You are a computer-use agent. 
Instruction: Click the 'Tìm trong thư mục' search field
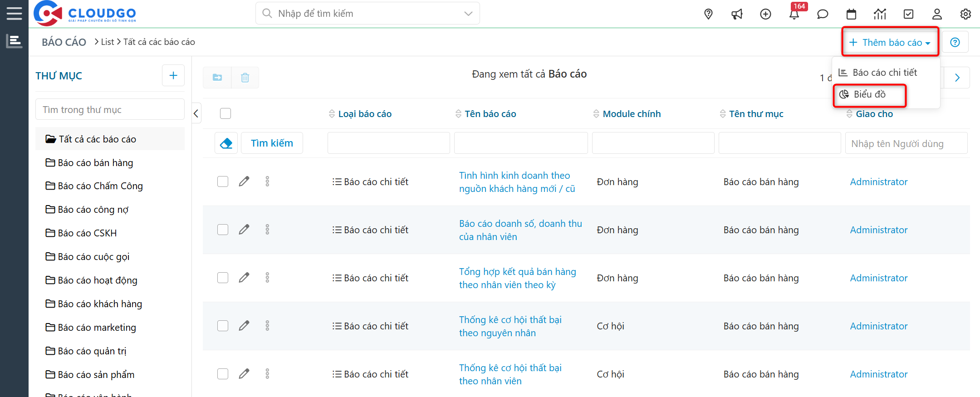pos(110,110)
